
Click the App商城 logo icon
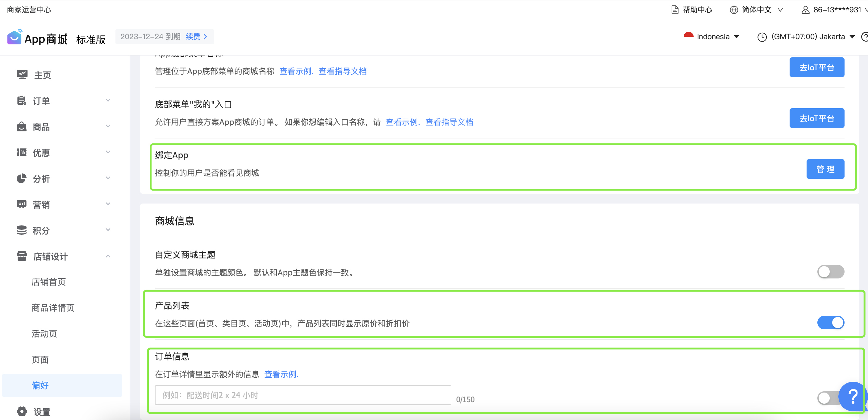15,37
